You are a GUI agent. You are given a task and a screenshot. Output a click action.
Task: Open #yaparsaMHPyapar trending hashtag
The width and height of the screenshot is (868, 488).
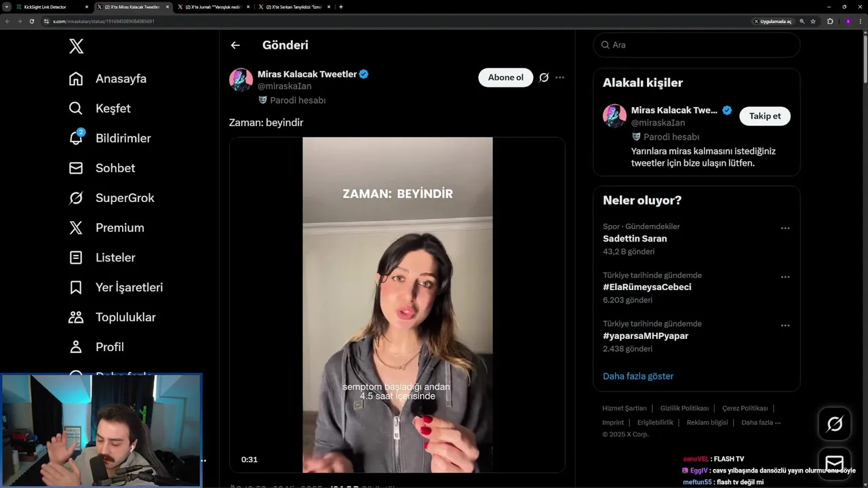646,336
